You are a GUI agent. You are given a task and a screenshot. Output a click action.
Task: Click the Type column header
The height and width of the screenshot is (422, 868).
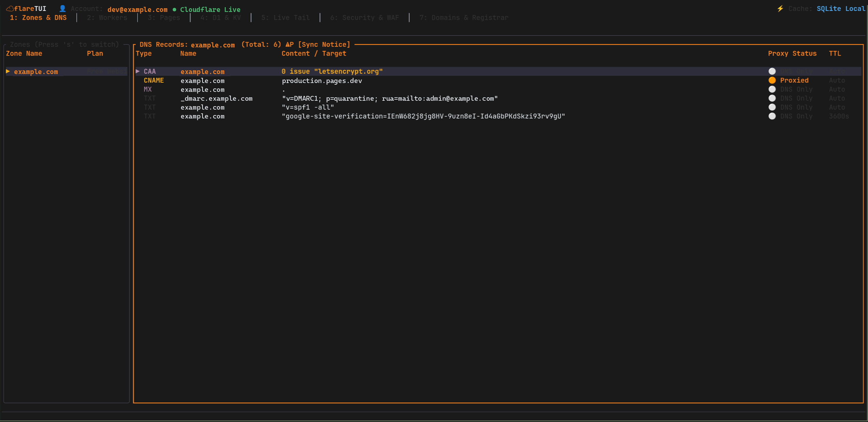[x=143, y=54]
